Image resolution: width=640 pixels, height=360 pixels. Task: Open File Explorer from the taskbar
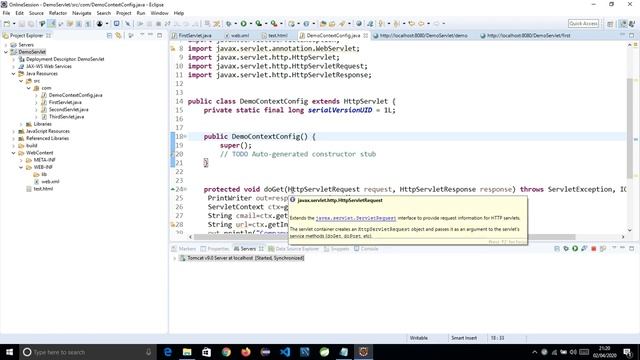[187, 352]
